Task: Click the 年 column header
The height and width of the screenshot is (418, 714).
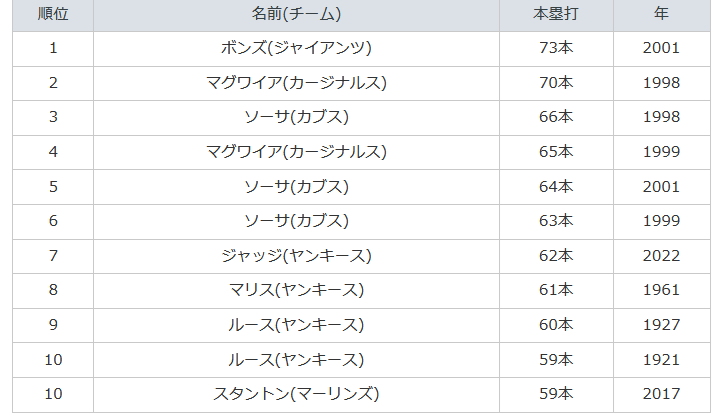Action: (662, 14)
